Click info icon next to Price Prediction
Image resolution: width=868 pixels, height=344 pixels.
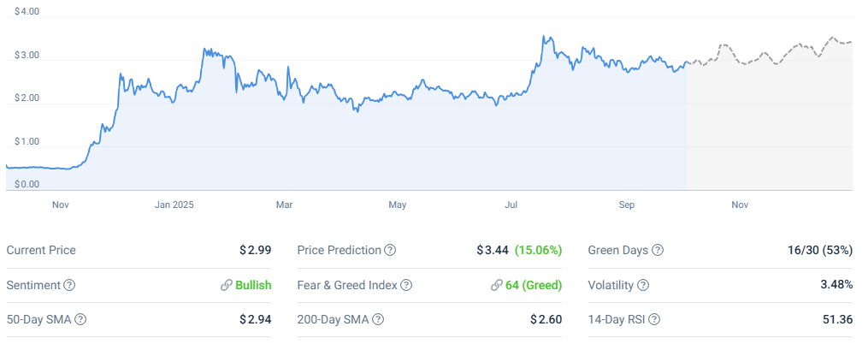point(390,251)
